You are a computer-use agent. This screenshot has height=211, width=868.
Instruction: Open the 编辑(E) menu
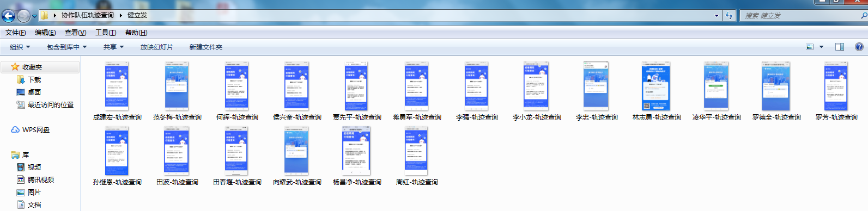(45, 33)
